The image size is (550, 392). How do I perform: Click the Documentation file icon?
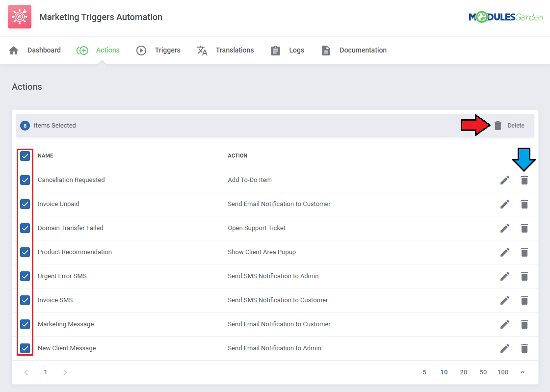pyautogui.click(x=326, y=51)
